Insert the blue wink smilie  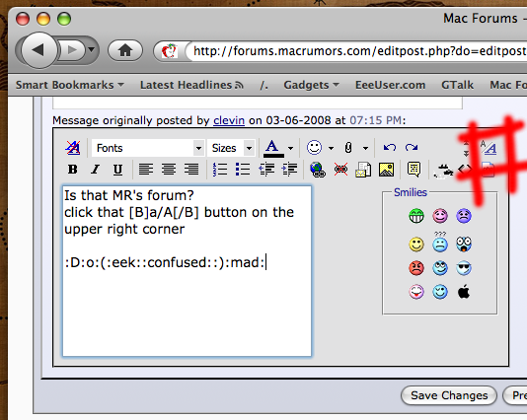(x=440, y=292)
